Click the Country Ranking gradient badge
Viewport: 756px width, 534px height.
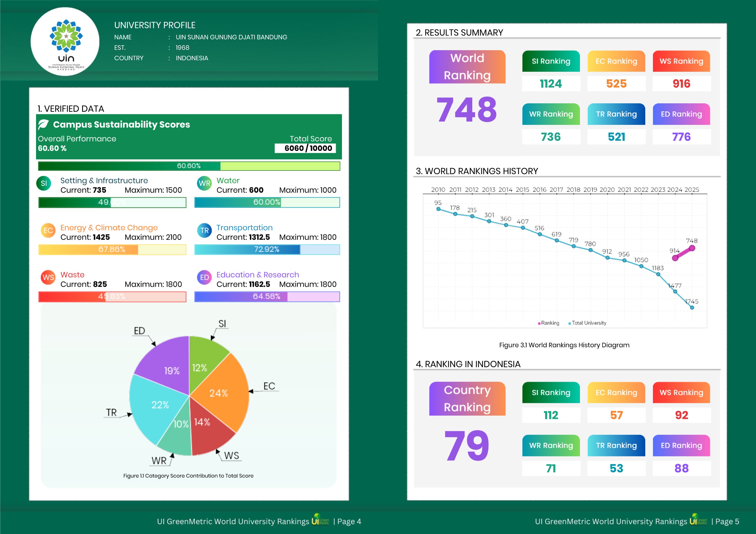[x=467, y=399]
